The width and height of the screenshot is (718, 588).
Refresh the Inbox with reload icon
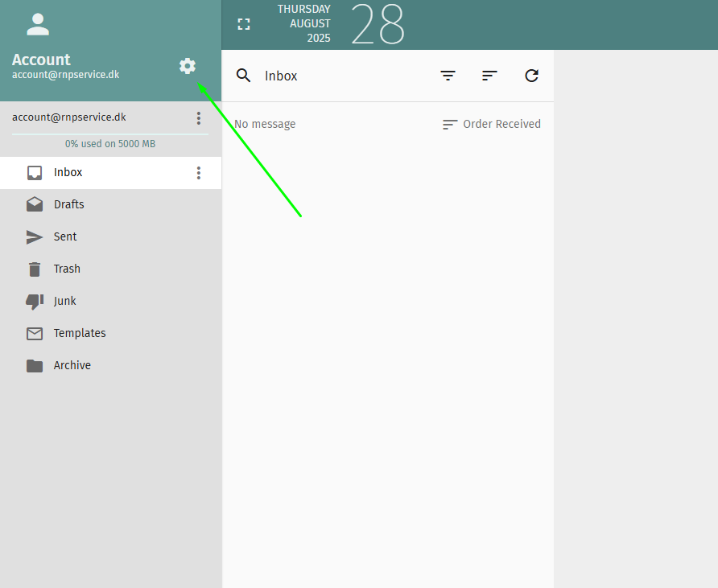tap(531, 76)
